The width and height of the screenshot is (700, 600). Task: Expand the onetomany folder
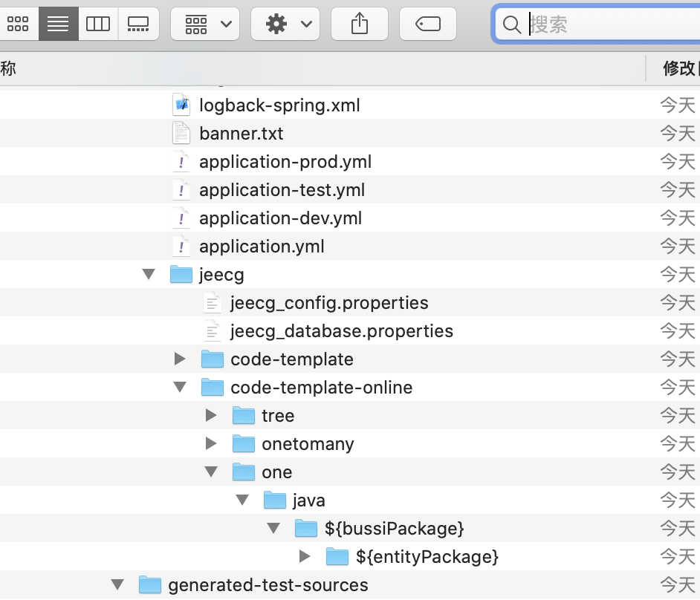[211, 443]
